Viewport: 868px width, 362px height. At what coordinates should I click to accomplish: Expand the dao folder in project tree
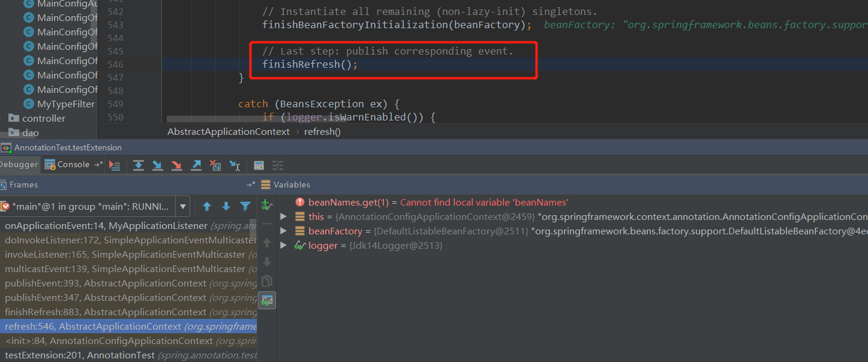pos(2,133)
